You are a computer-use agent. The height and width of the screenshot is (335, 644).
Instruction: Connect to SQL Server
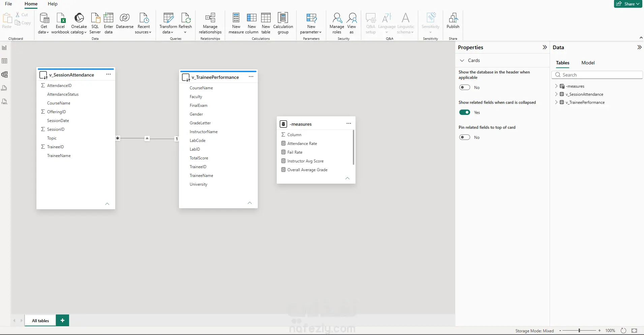click(x=95, y=23)
